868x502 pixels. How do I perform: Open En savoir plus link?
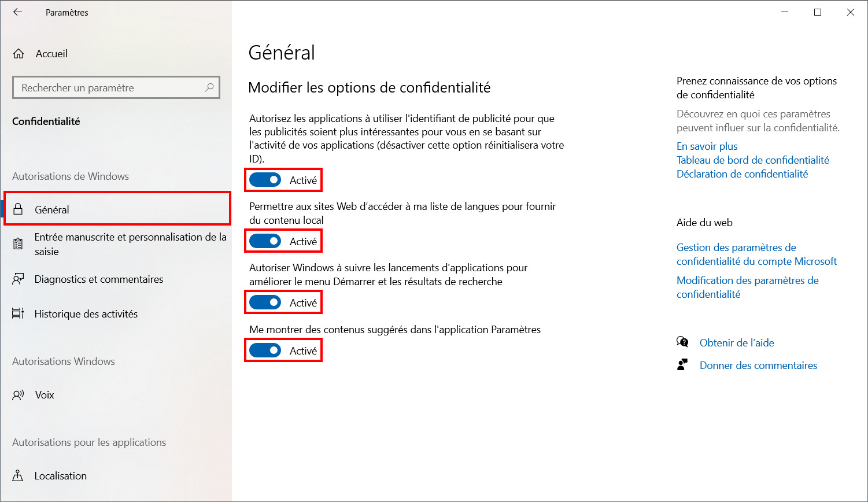(x=707, y=146)
